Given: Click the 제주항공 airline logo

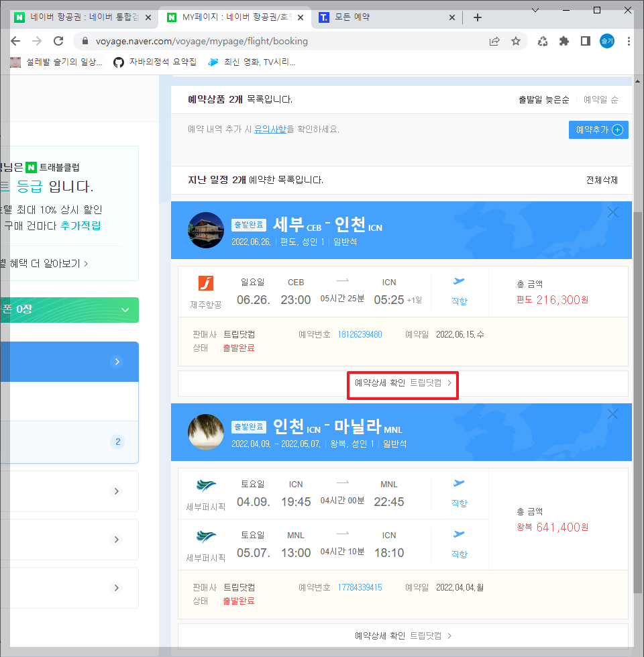Looking at the screenshot, I should click(205, 283).
